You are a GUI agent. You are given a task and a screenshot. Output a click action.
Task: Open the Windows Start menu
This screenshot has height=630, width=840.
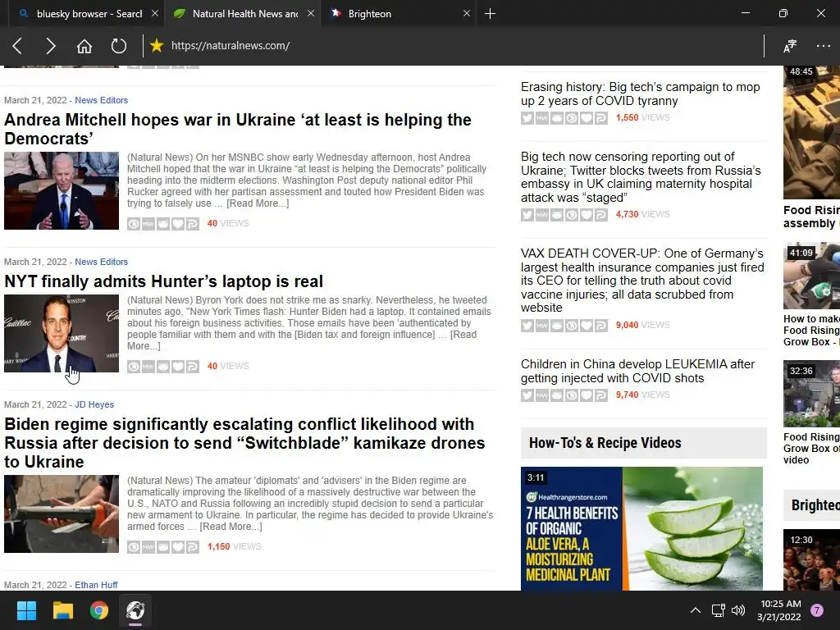(x=26, y=610)
